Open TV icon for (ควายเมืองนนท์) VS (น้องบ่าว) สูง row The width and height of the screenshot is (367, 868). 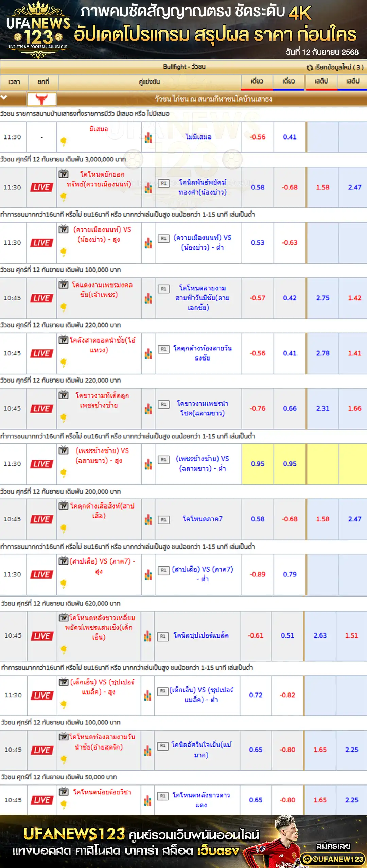pos(64,229)
